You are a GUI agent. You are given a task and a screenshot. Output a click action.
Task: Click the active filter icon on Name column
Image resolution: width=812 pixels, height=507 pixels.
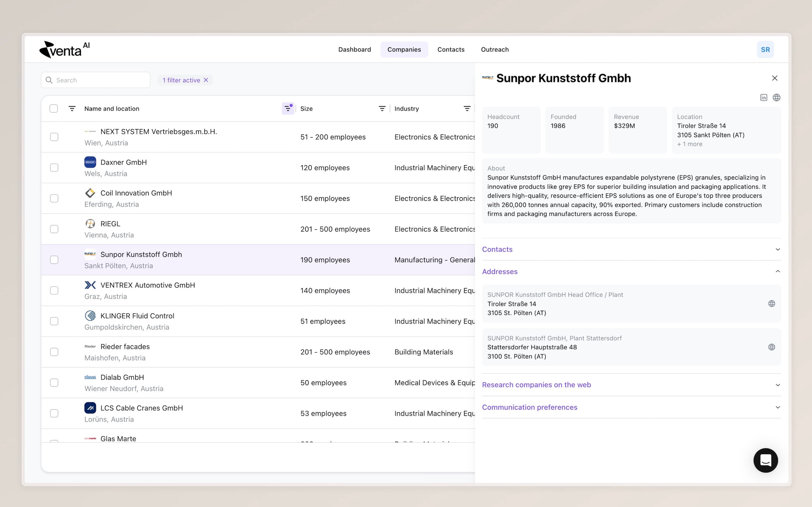[288, 108]
